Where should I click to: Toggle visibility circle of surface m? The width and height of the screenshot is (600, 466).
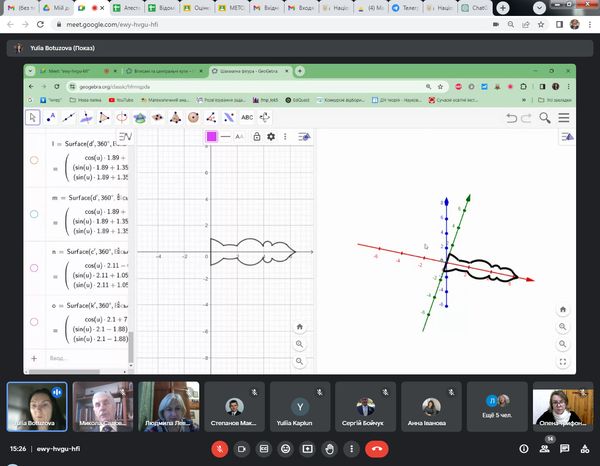[34, 214]
